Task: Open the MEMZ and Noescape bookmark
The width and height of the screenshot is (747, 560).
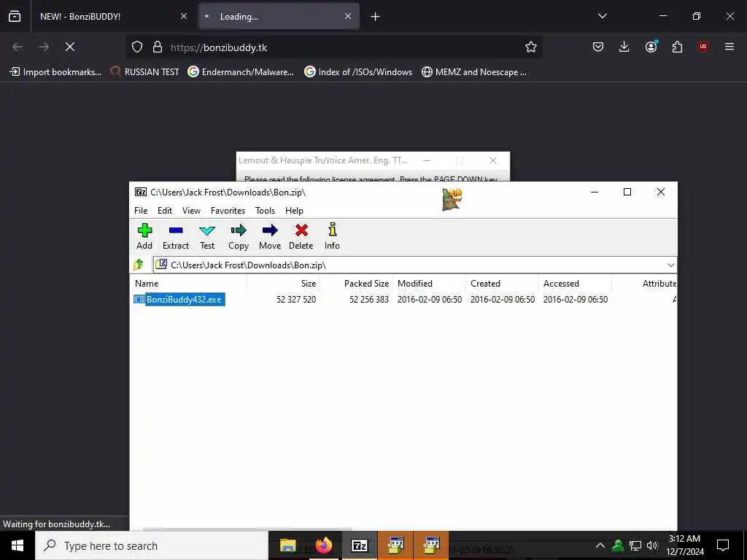Action: [x=474, y=72]
